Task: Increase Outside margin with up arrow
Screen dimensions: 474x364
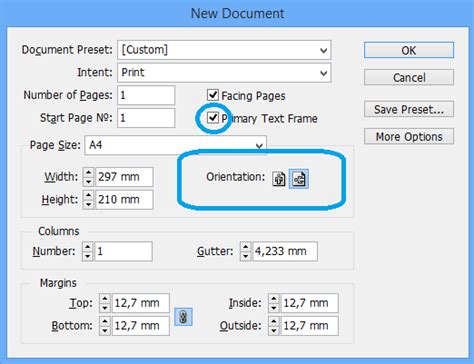Action: coord(274,321)
